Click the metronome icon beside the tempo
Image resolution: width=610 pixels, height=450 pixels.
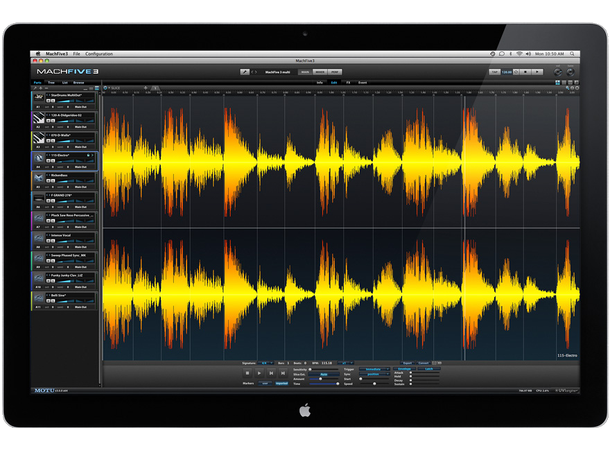[516, 72]
